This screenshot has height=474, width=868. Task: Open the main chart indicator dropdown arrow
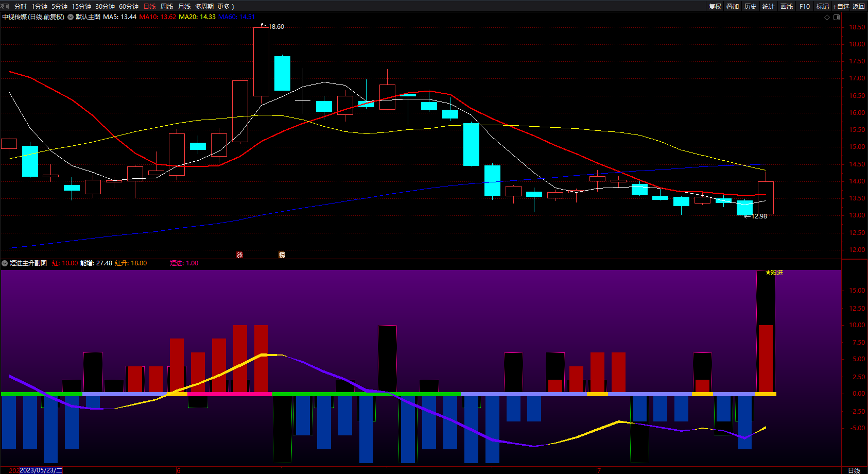click(71, 17)
